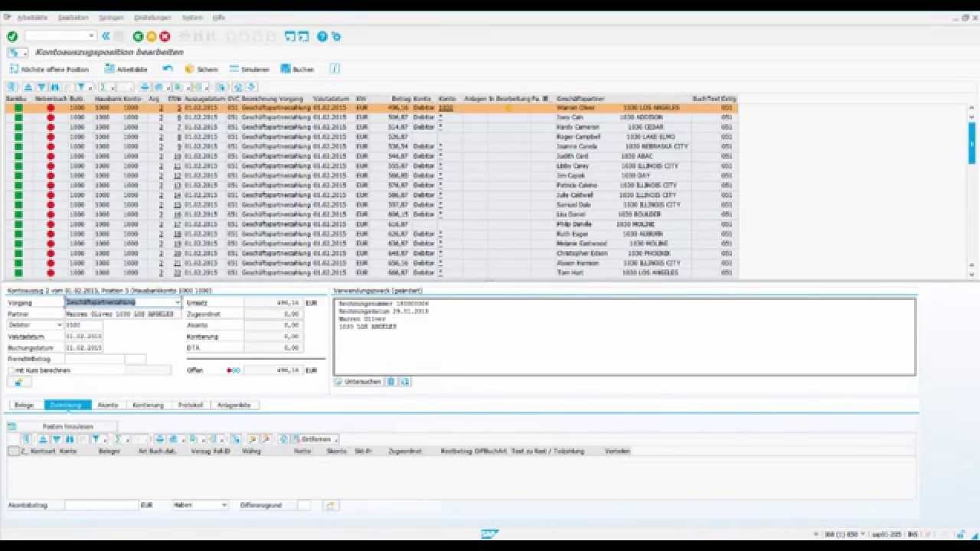
Task: Click the Verwendungszweck text area
Action: (x=624, y=337)
